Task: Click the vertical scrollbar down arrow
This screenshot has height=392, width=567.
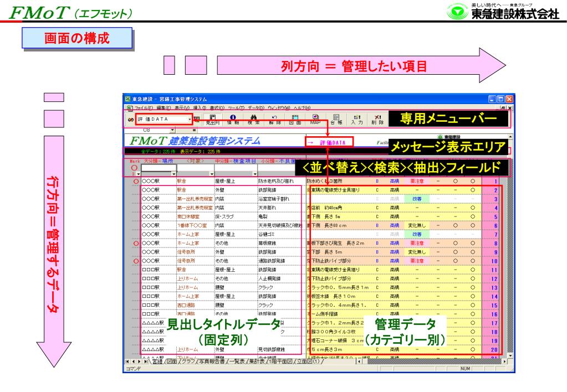Action: [510, 356]
